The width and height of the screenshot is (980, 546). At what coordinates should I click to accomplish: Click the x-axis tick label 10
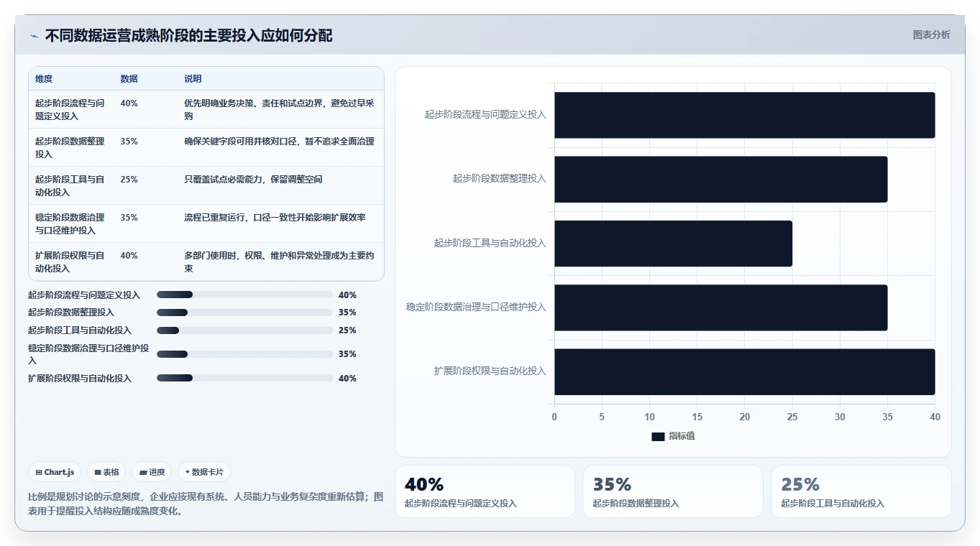pos(649,417)
